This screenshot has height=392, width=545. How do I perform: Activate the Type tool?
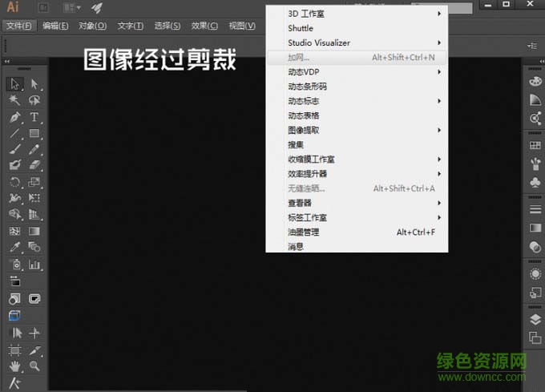(34, 117)
